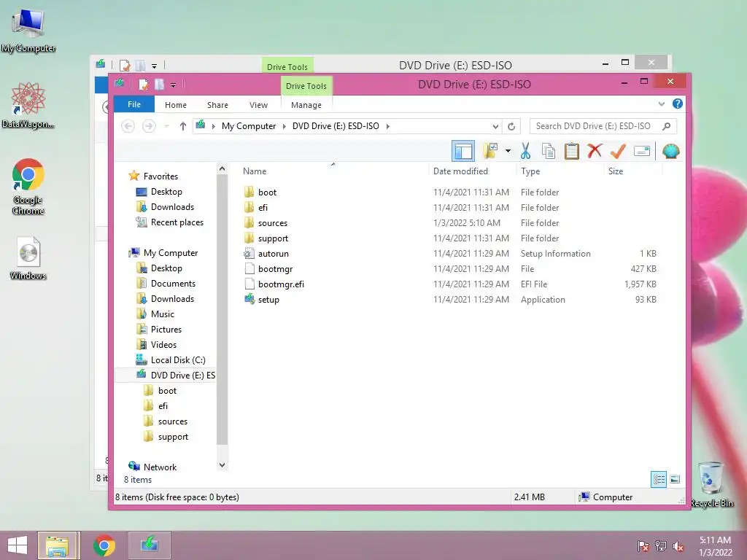Screen dimensions: 747x560
Task: Click the orange checkmark Properties icon
Action: (618, 151)
